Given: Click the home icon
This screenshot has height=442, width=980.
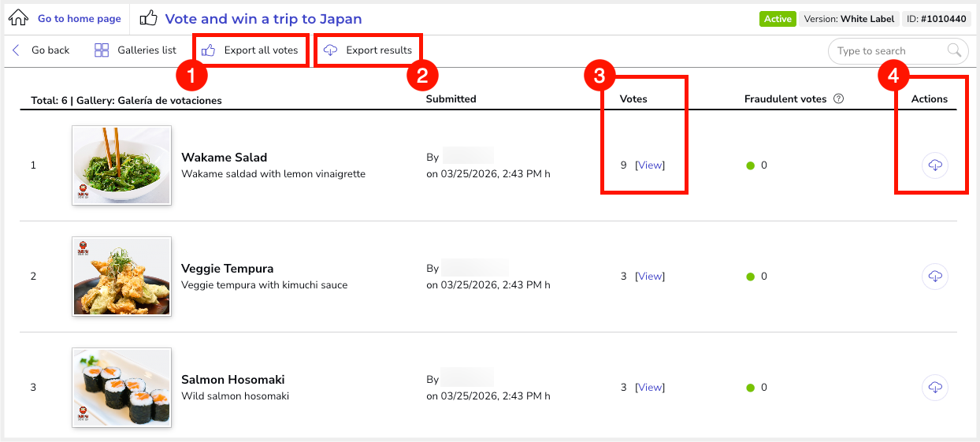Looking at the screenshot, I should tap(18, 18).
